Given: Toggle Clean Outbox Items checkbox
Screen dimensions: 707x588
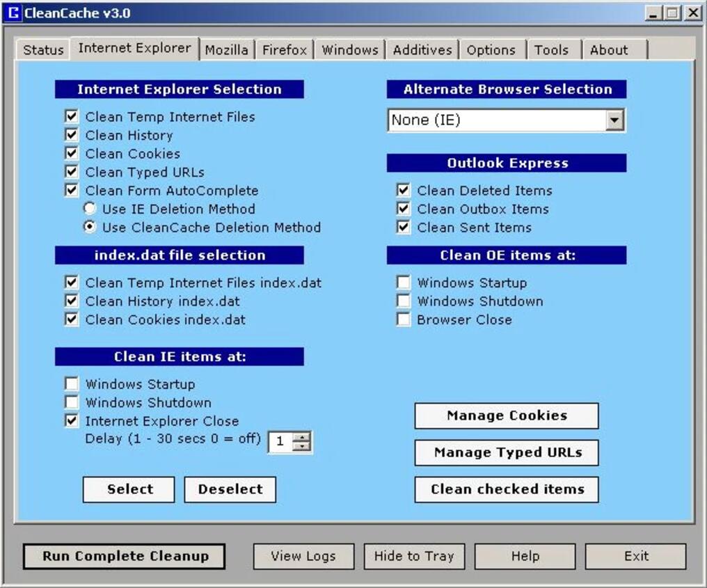Looking at the screenshot, I should 403,209.
